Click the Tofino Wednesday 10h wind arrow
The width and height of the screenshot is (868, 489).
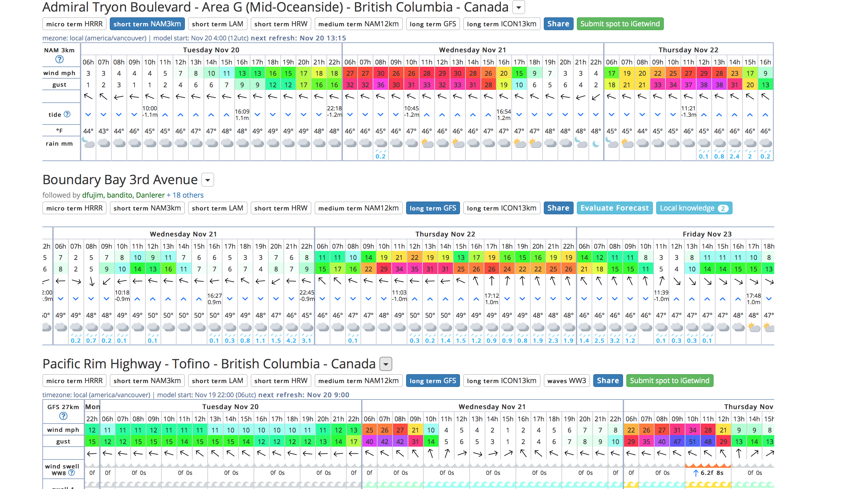431,453
